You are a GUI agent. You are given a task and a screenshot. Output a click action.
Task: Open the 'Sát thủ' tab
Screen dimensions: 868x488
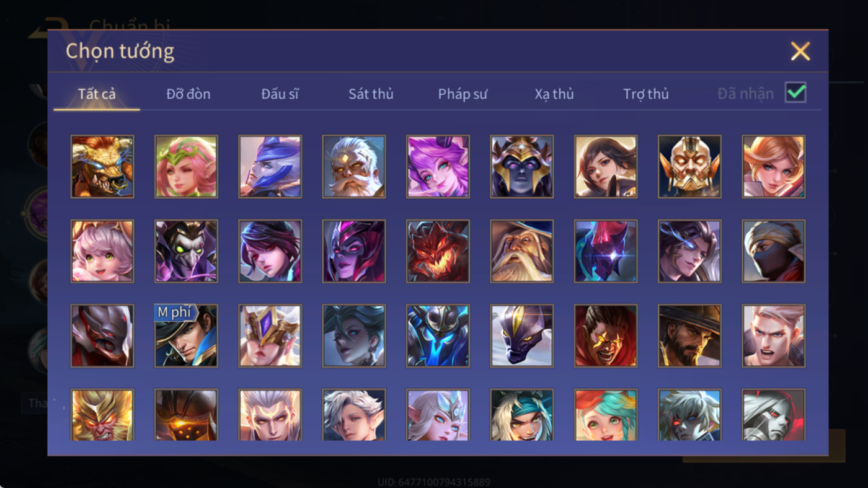coord(371,94)
